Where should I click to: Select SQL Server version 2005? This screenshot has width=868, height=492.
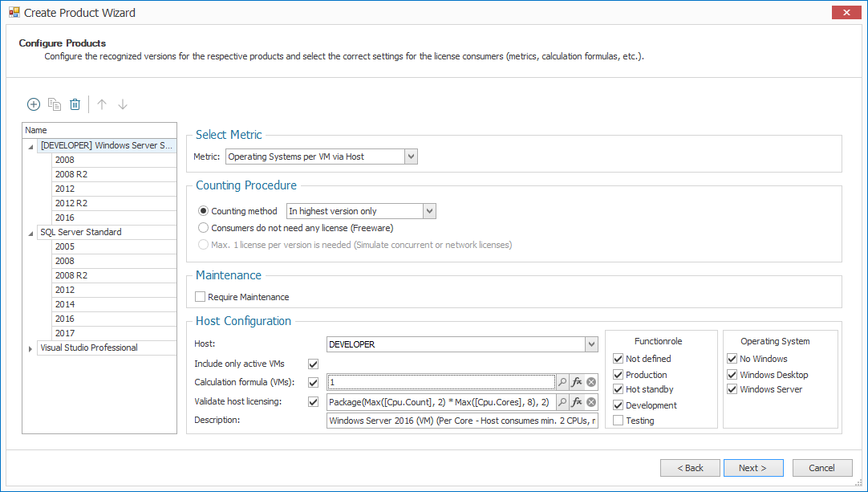coord(114,246)
